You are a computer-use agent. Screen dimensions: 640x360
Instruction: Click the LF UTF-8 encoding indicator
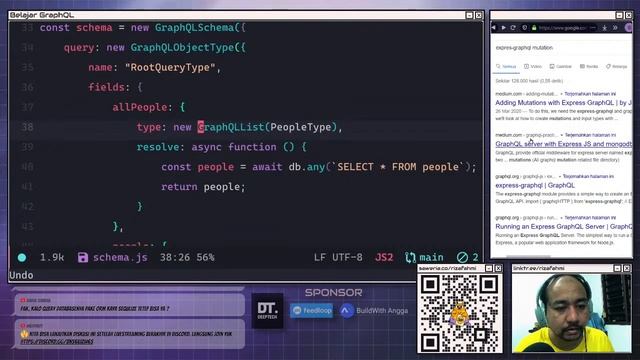point(338,258)
